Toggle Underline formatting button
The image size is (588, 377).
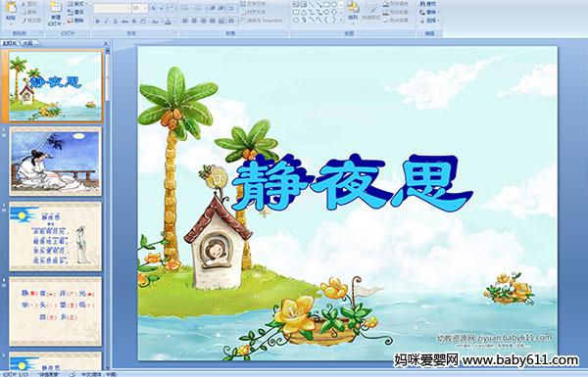tap(115, 22)
